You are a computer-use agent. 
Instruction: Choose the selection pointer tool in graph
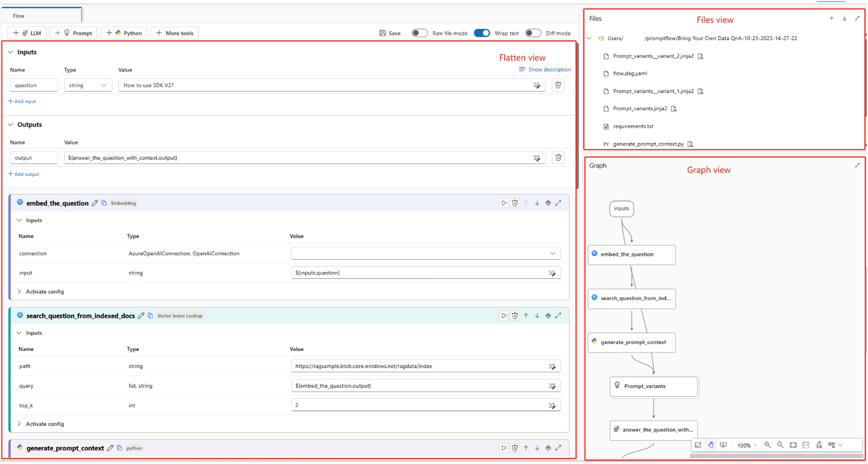[x=723, y=445]
